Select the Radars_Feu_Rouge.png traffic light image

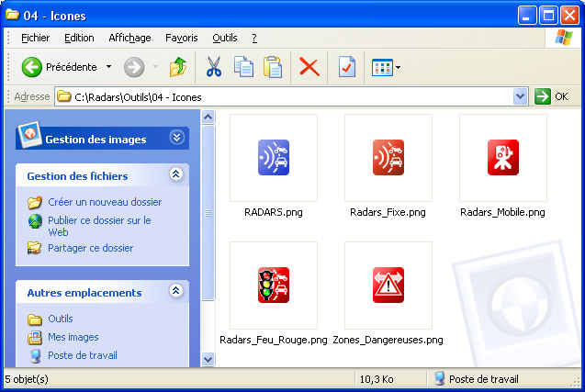273,286
